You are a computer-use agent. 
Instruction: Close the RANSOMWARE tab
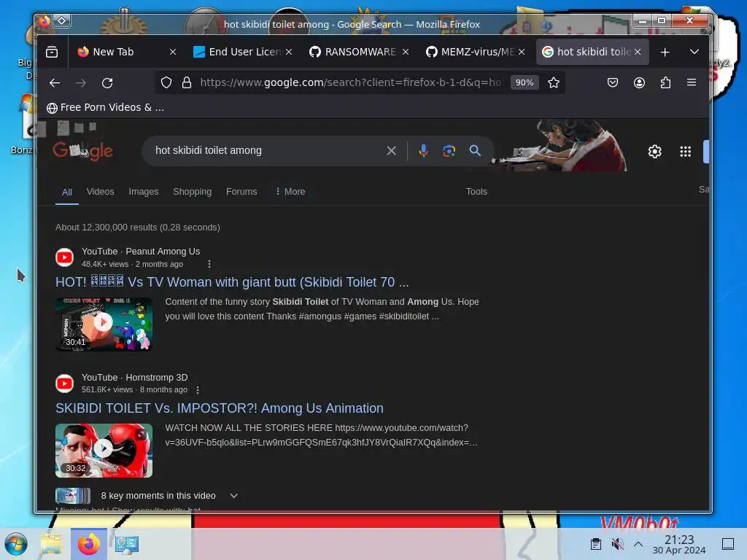tap(406, 52)
